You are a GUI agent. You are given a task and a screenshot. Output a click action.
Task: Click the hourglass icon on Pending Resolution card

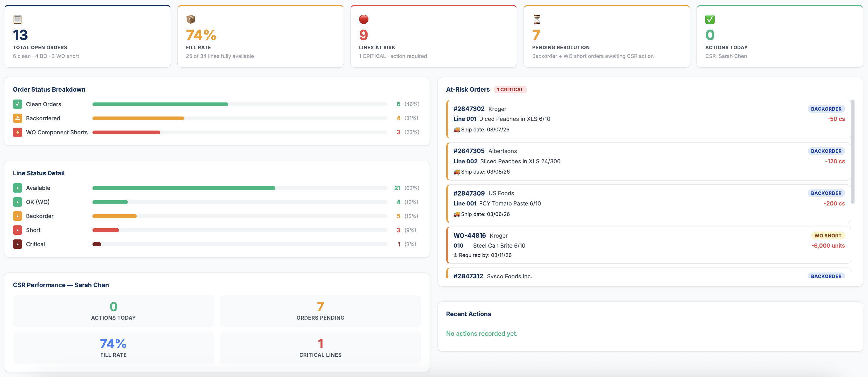click(x=537, y=19)
